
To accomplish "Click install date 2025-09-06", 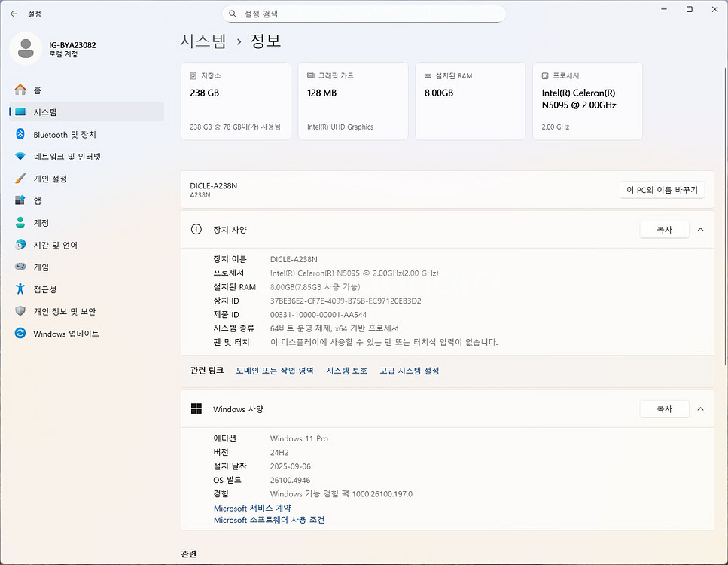I will pyautogui.click(x=291, y=466).
